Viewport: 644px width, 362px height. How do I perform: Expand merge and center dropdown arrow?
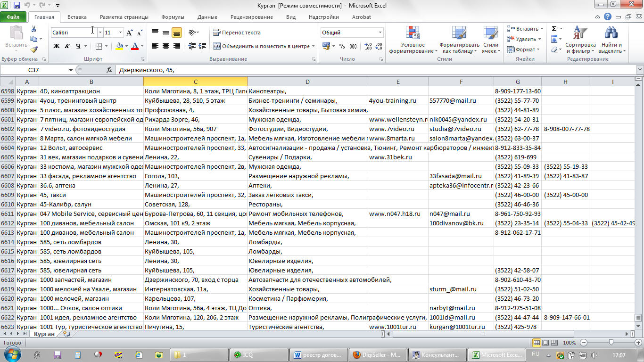314,46
